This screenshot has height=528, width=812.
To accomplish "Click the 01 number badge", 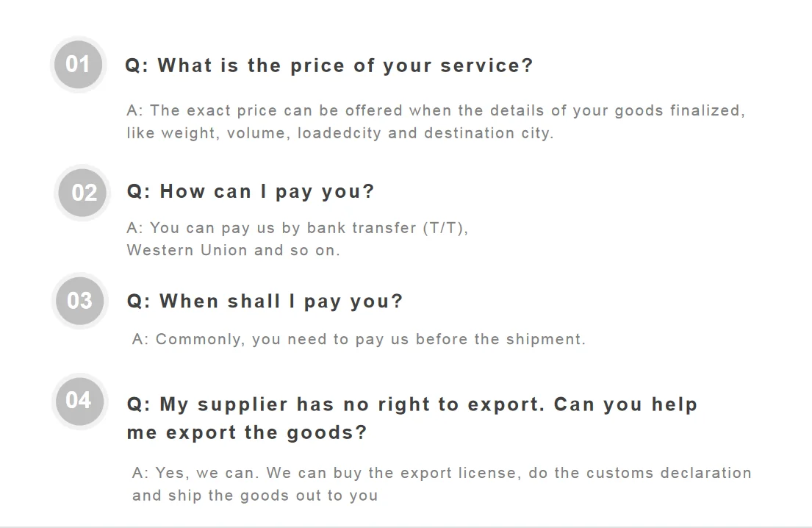I will pos(77,65).
